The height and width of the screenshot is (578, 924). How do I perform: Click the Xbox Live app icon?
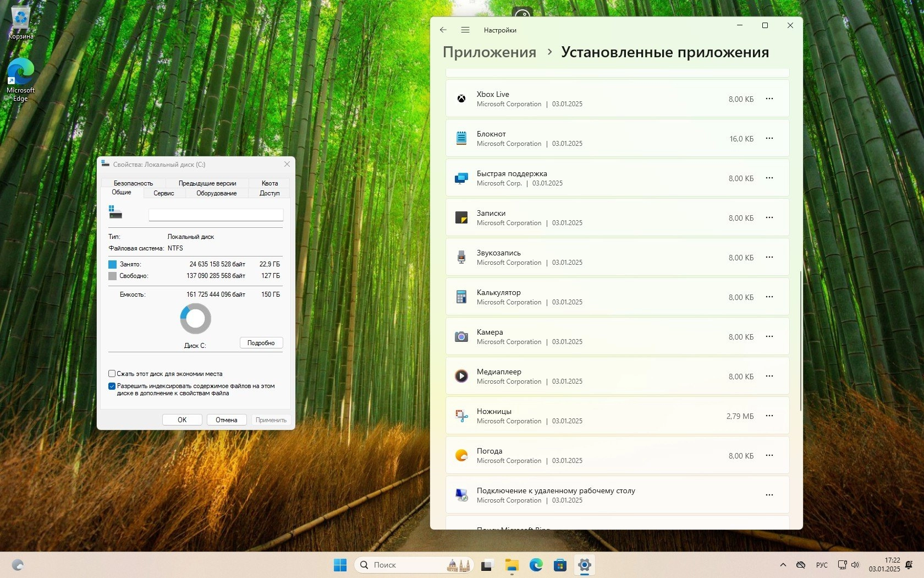coord(461,99)
